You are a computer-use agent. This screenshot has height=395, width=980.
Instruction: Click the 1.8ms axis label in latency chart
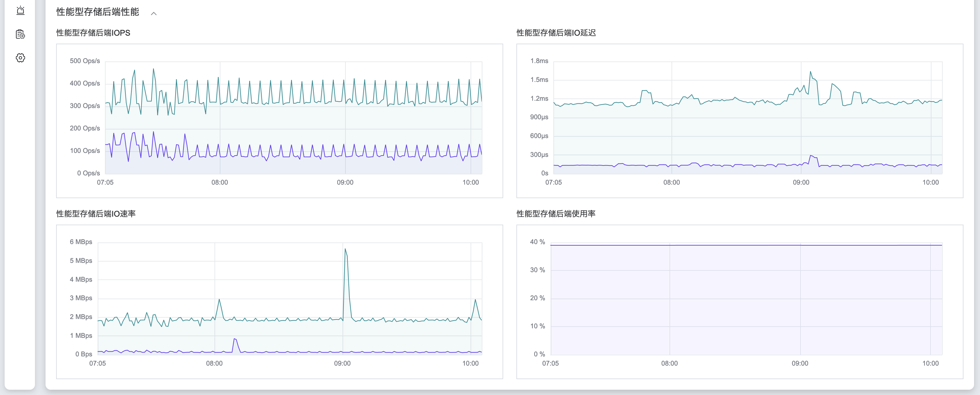[x=539, y=61]
